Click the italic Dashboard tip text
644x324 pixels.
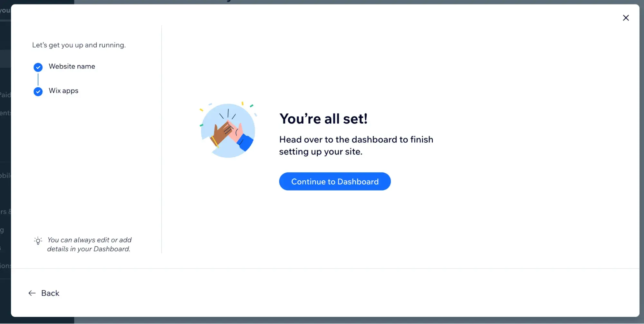[89, 244]
